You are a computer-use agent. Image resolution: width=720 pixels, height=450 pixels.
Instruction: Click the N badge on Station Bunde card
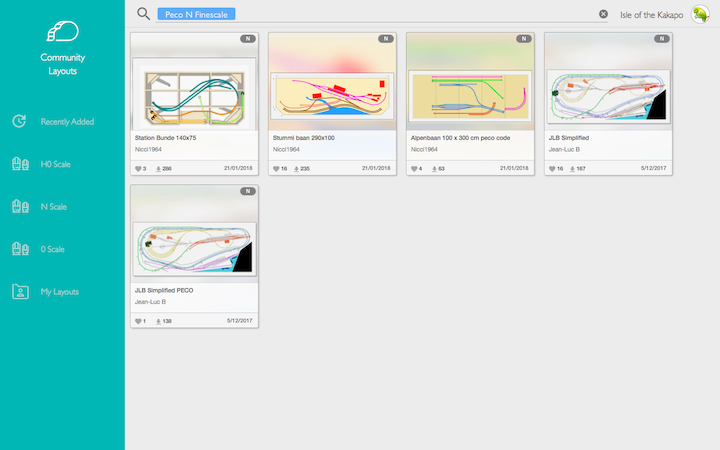pyautogui.click(x=247, y=39)
